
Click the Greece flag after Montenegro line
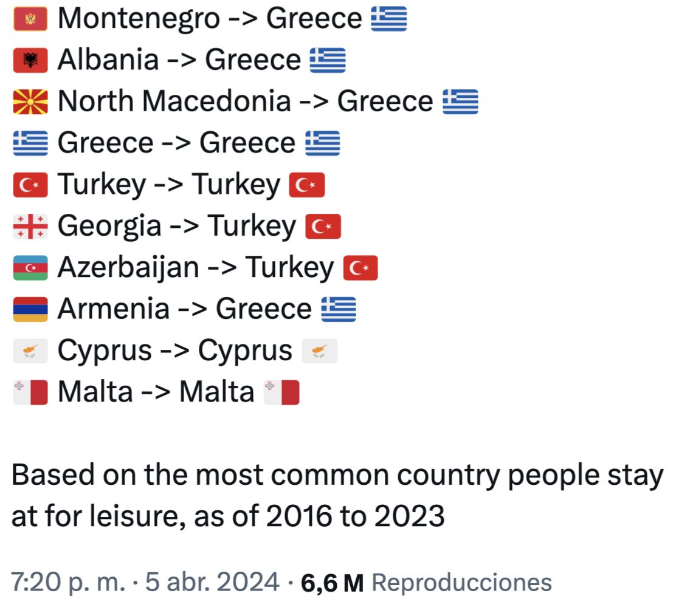(388, 20)
